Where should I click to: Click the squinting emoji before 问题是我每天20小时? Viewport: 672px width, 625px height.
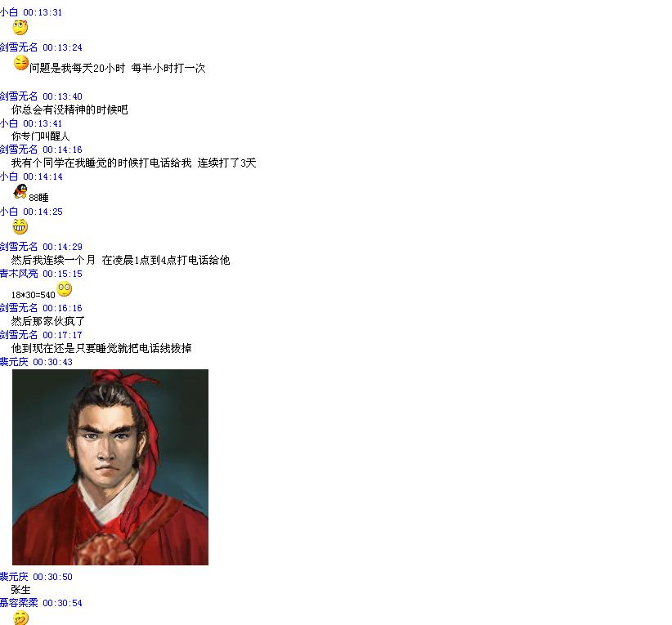point(21,63)
